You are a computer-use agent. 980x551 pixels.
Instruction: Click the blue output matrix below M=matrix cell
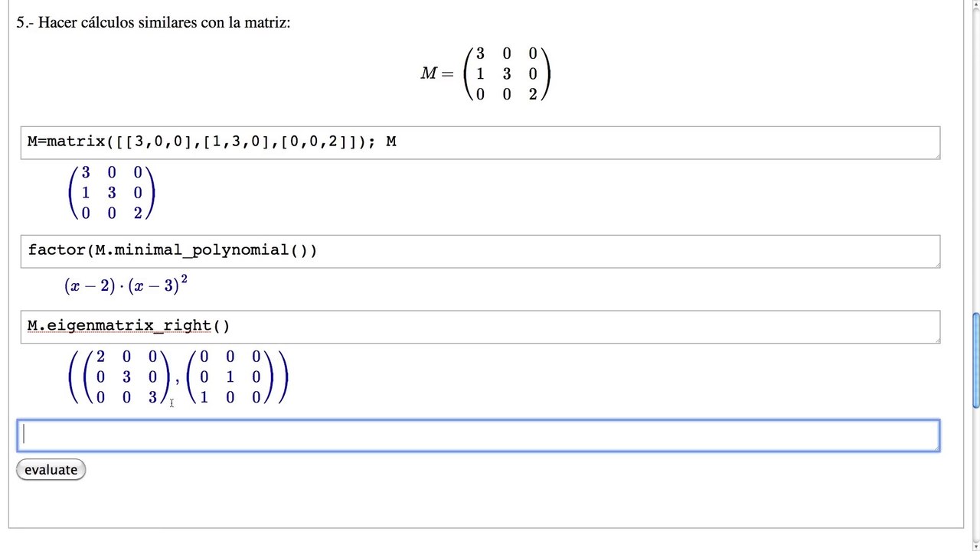pyautogui.click(x=112, y=194)
